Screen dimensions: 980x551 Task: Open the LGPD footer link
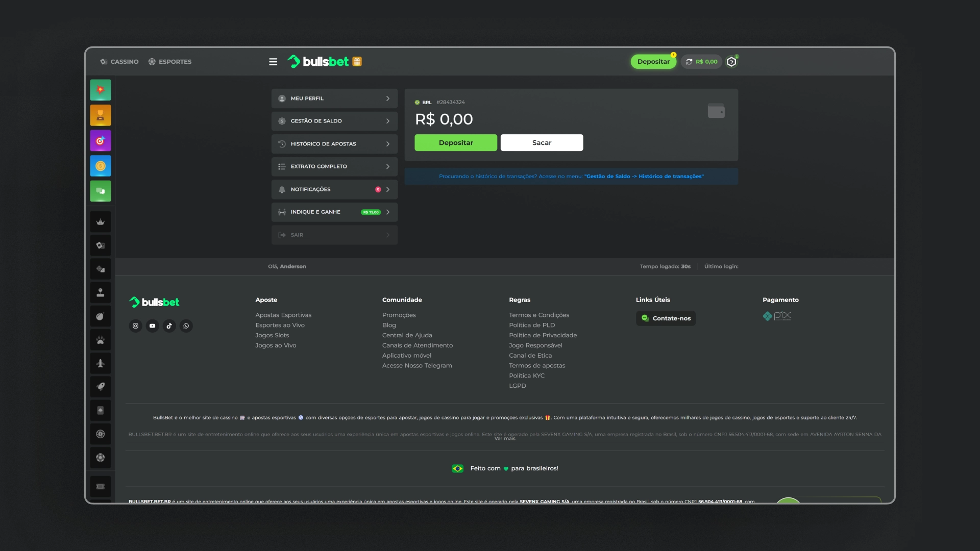pyautogui.click(x=518, y=386)
